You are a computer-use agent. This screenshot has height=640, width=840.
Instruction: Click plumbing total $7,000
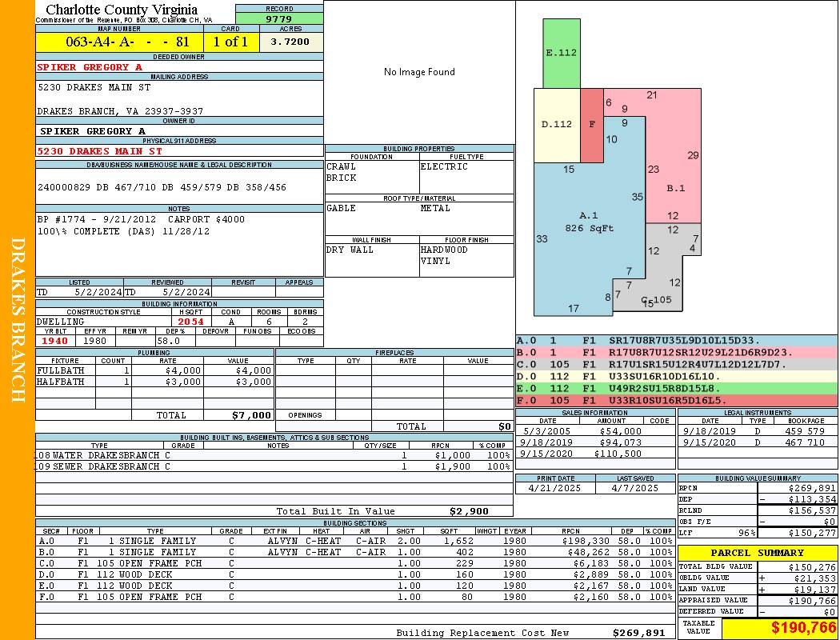[x=252, y=415]
